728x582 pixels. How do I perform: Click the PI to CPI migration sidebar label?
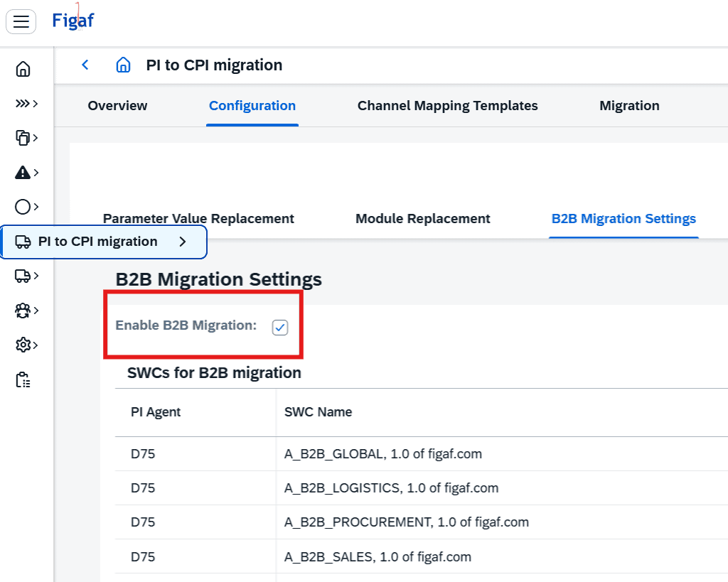point(98,242)
